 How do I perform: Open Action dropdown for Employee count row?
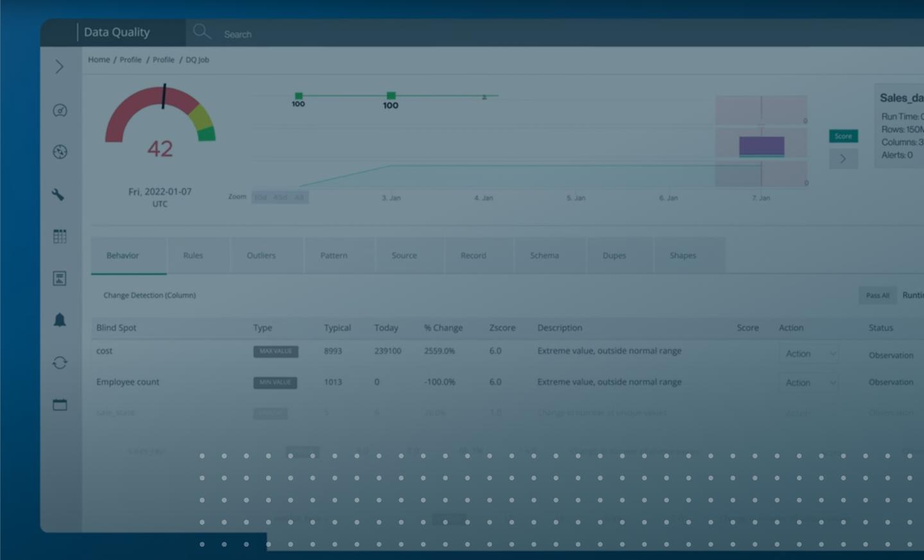[810, 382]
